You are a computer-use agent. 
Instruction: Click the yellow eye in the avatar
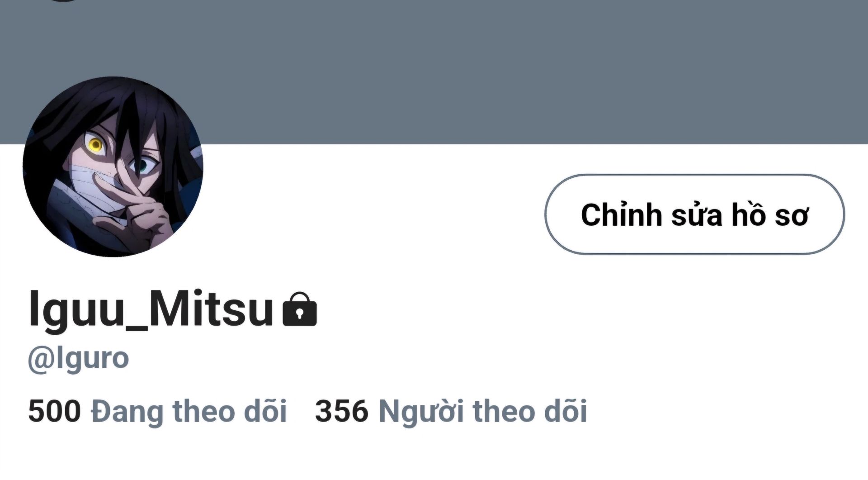tap(95, 144)
